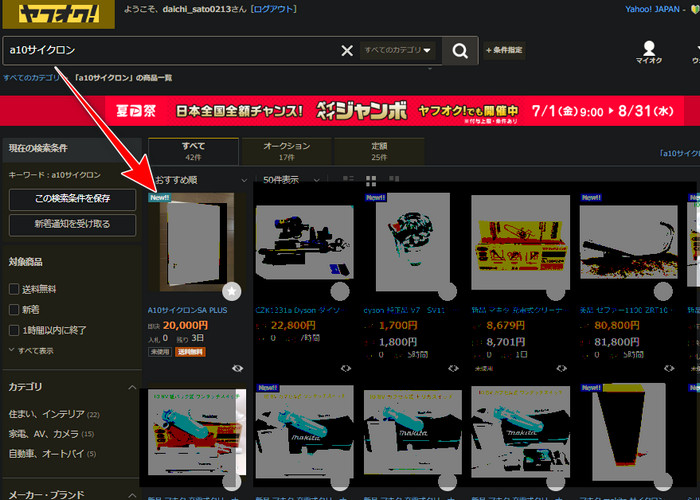Click eye icon under A10サイクロンSA PLUS
Viewport: 700px width, 500px height.
[238, 368]
